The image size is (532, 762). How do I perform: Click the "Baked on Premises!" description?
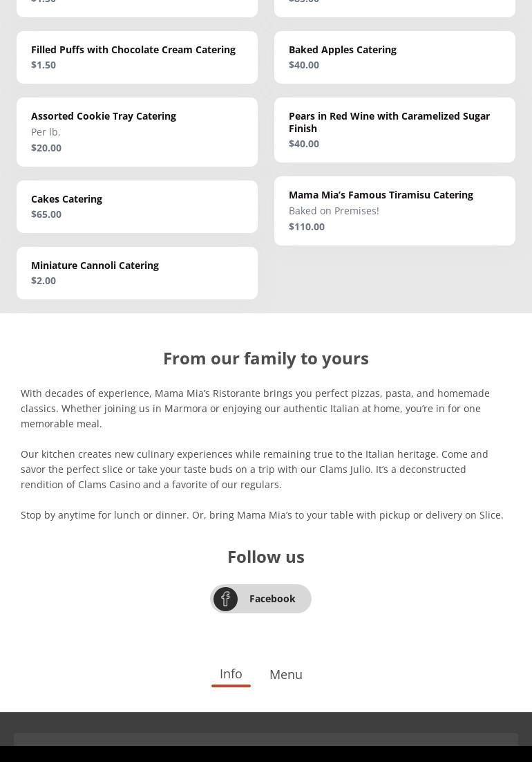tap(334, 211)
